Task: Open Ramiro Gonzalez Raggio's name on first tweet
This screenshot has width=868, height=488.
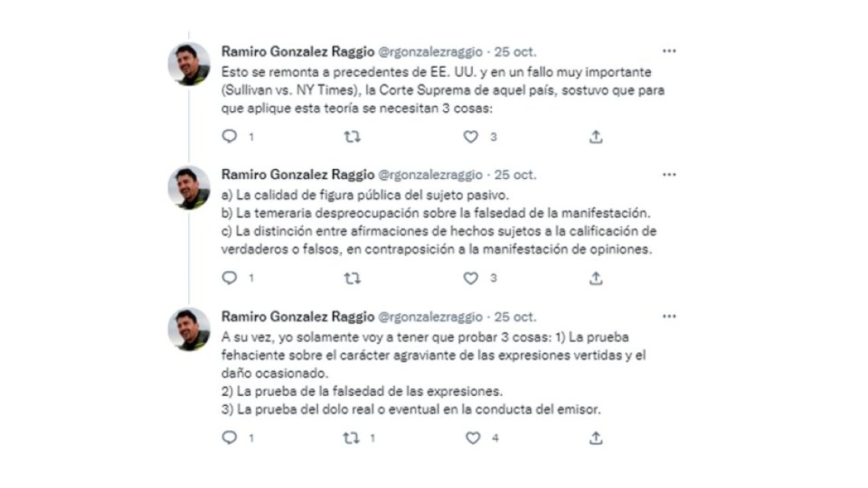Action: 297,52
